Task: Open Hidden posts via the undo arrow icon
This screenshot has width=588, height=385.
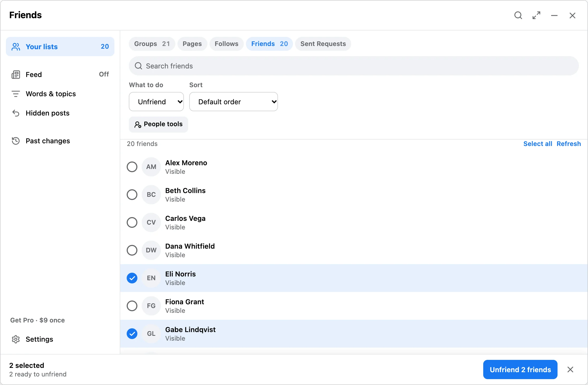Action: point(16,113)
